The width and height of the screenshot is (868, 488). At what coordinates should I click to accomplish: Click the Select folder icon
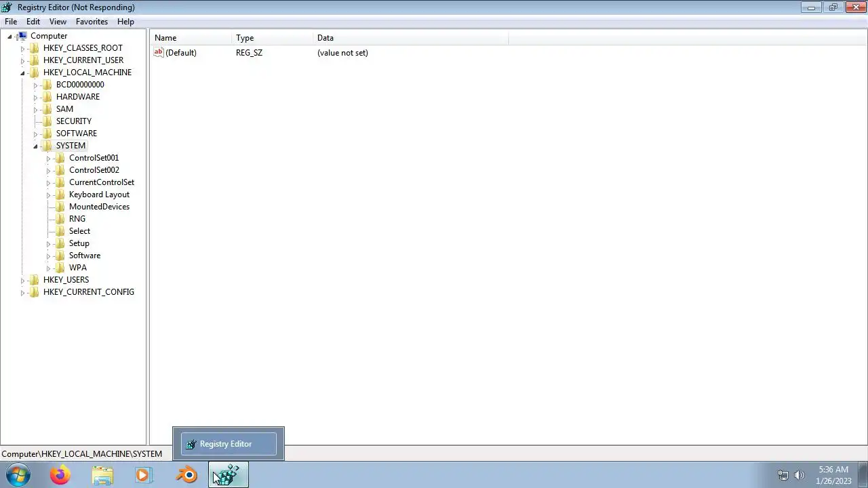point(60,231)
